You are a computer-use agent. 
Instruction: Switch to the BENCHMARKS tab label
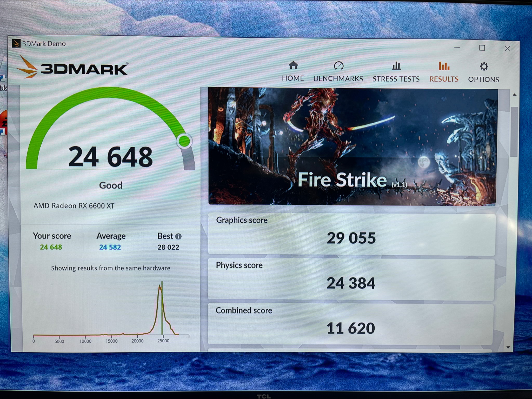338,79
